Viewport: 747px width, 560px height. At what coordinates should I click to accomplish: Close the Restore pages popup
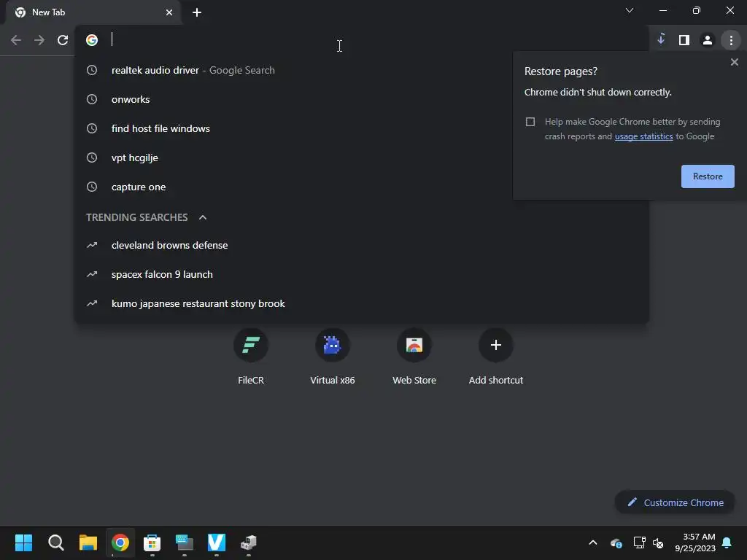pos(734,62)
